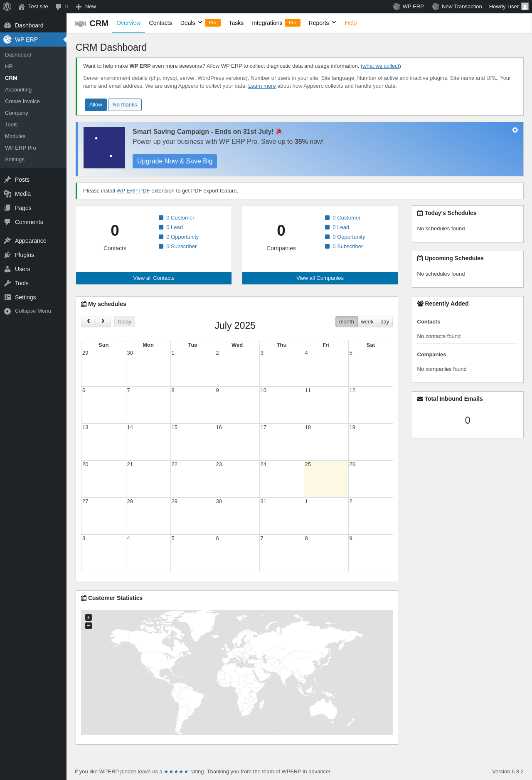
Task: Click New Transaction in admin bar
Action: click(x=457, y=6)
